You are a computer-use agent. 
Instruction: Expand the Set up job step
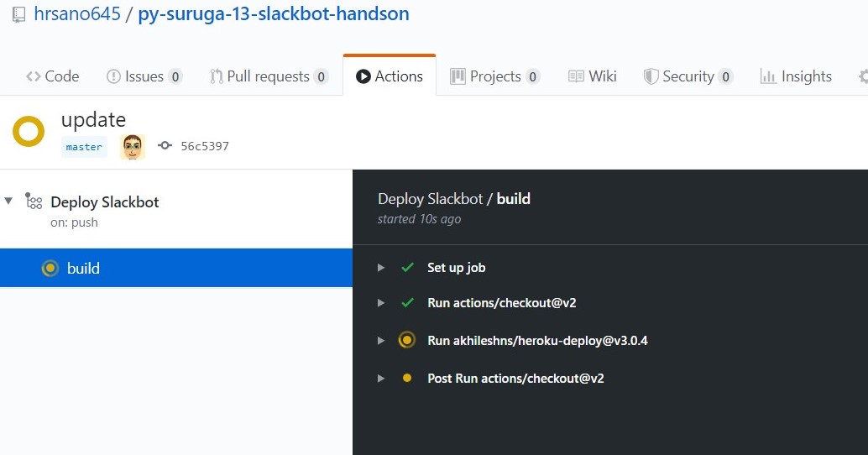(x=381, y=268)
